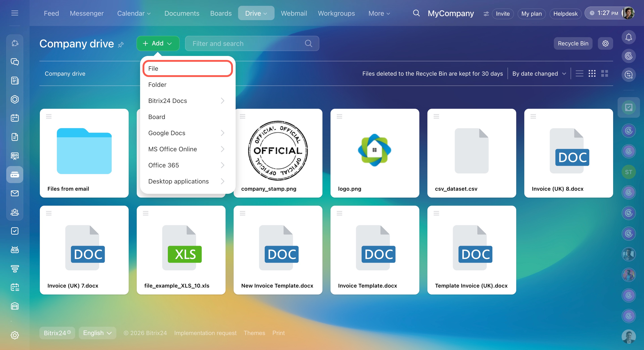Open the Recycle Bin
Image resolution: width=644 pixels, height=350 pixels.
pyautogui.click(x=573, y=43)
